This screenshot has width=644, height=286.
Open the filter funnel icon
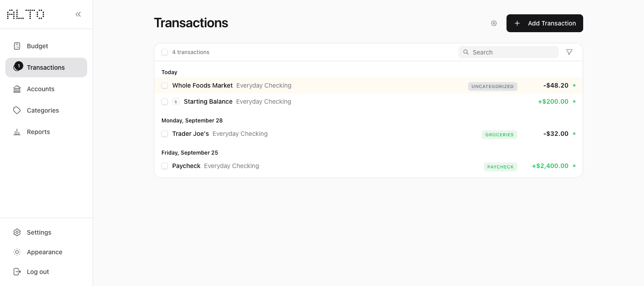[569, 52]
